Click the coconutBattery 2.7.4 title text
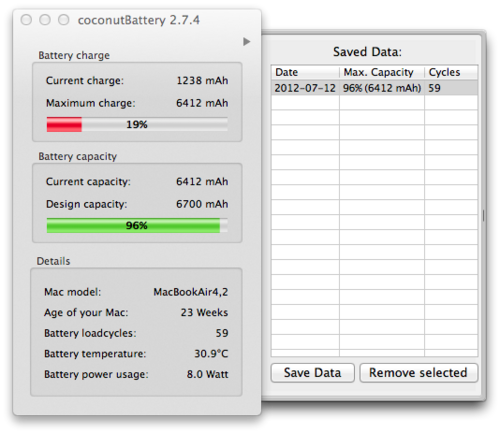500x434 pixels. tap(139, 20)
